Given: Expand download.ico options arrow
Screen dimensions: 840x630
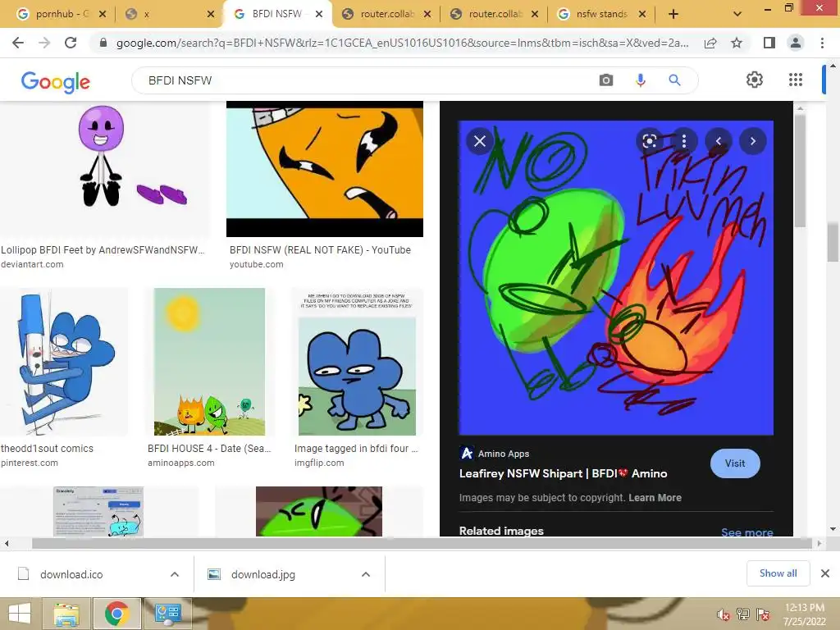Looking at the screenshot, I should 174,574.
